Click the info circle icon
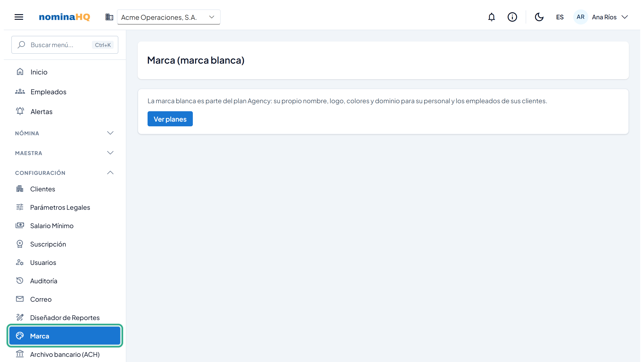This screenshot has height=362, width=644. click(x=512, y=17)
